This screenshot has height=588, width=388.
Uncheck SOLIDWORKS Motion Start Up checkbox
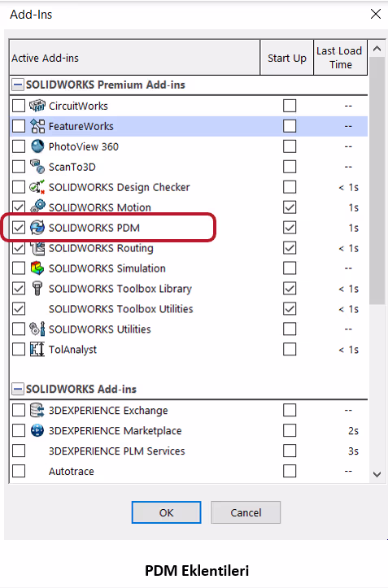pos(290,207)
